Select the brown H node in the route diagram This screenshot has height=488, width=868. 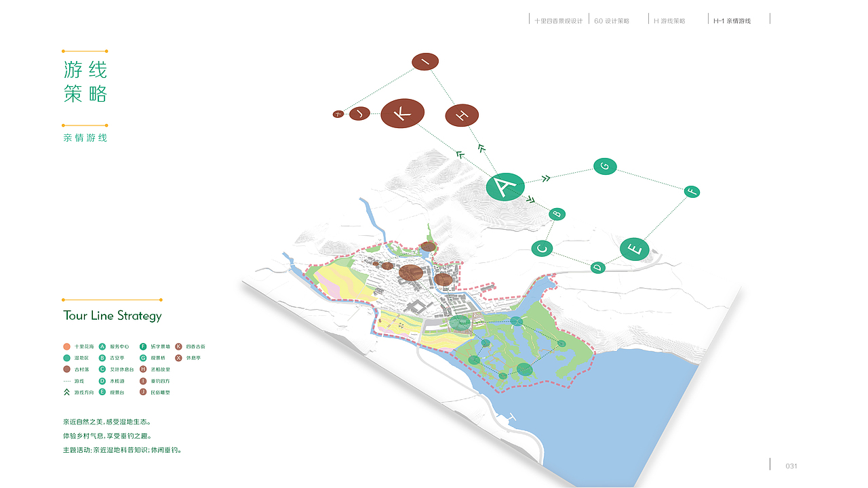(462, 115)
